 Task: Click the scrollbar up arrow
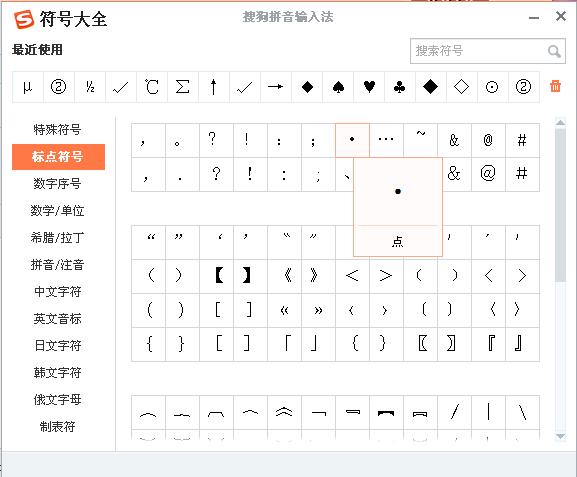click(560, 123)
